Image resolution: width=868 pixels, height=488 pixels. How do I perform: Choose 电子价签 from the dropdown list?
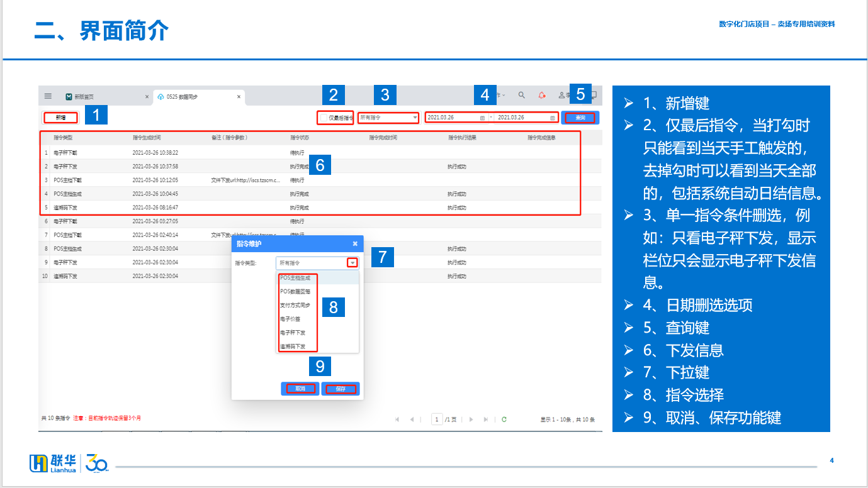click(x=318, y=319)
